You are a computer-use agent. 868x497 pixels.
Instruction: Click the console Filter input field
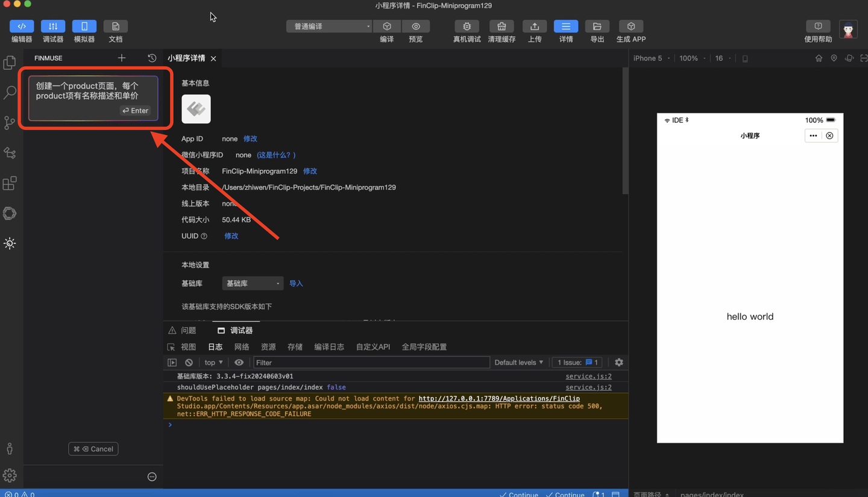pyautogui.click(x=371, y=362)
